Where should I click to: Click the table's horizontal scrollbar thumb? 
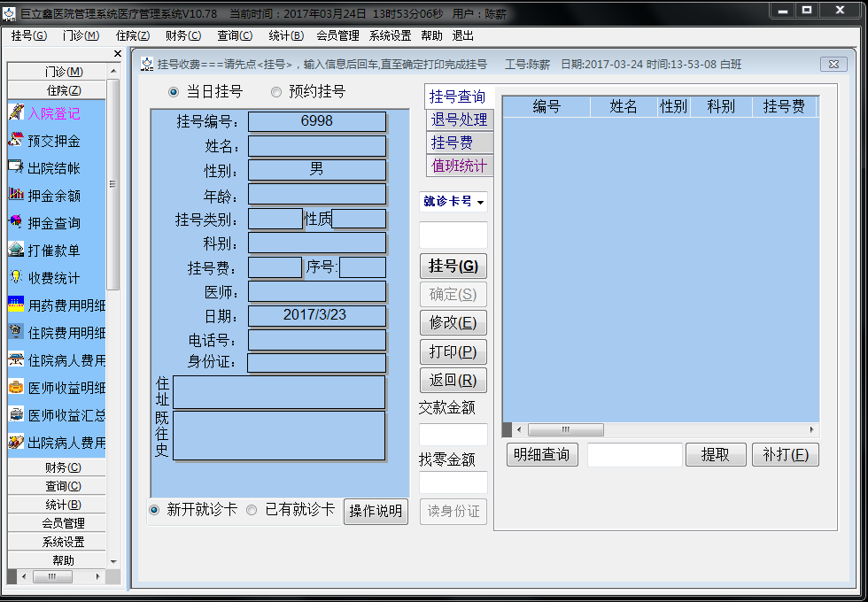coord(565,429)
